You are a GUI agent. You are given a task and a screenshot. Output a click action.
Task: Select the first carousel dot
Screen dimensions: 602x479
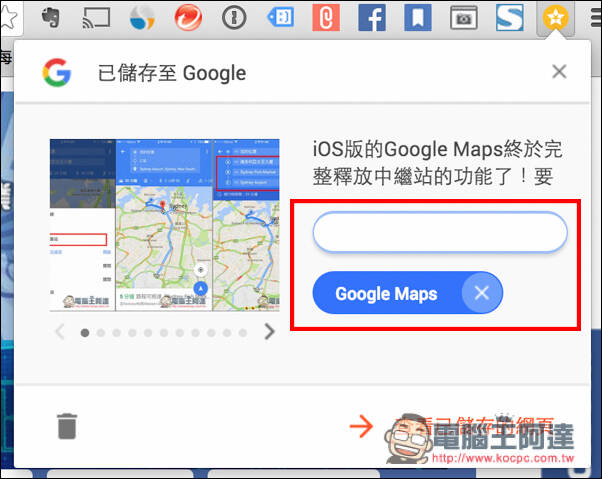[x=85, y=333]
